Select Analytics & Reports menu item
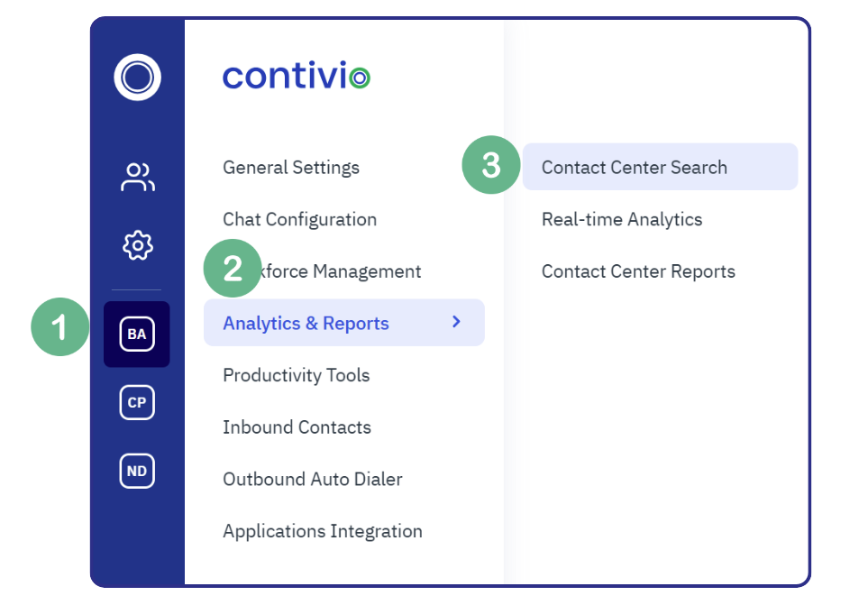The image size is (868, 605). point(344,323)
